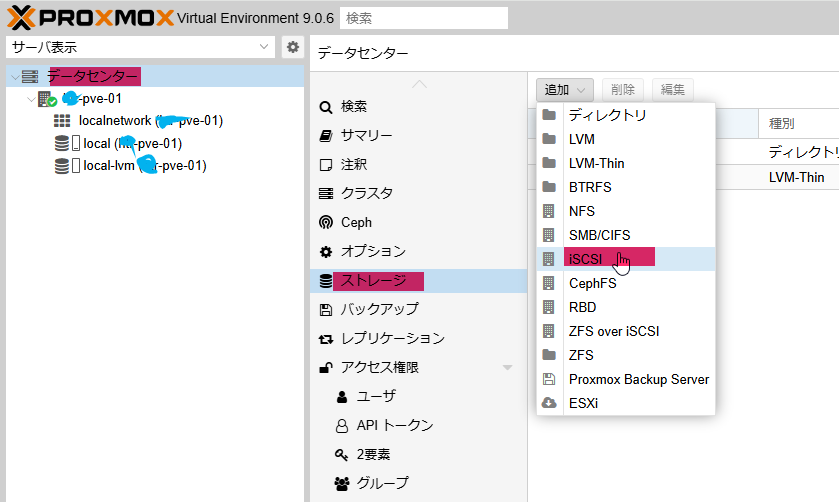Choose SMB/CIFS from the add menu

point(626,235)
